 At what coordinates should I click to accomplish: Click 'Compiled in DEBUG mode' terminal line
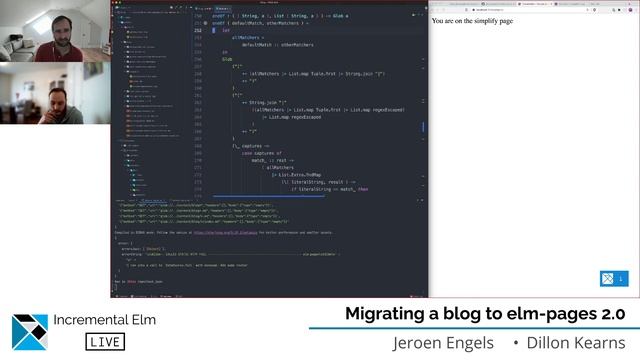(224, 233)
